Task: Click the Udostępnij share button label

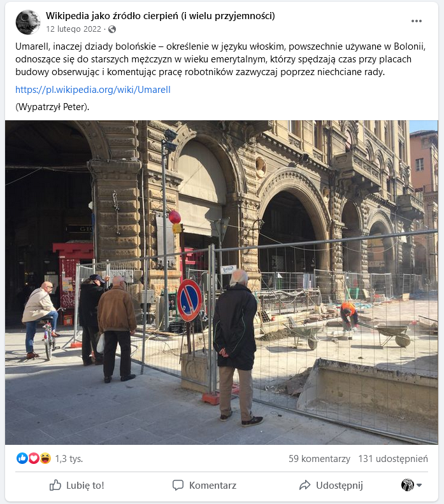Action: click(340, 486)
